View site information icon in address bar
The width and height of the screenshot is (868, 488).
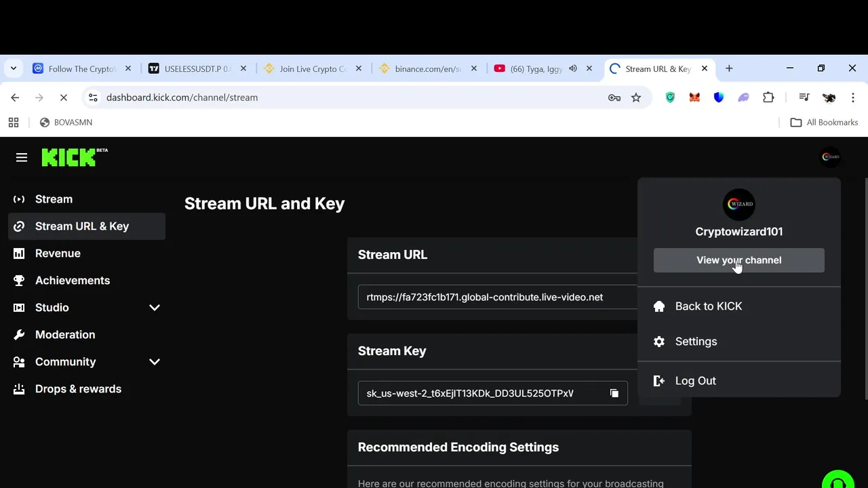[93, 98]
